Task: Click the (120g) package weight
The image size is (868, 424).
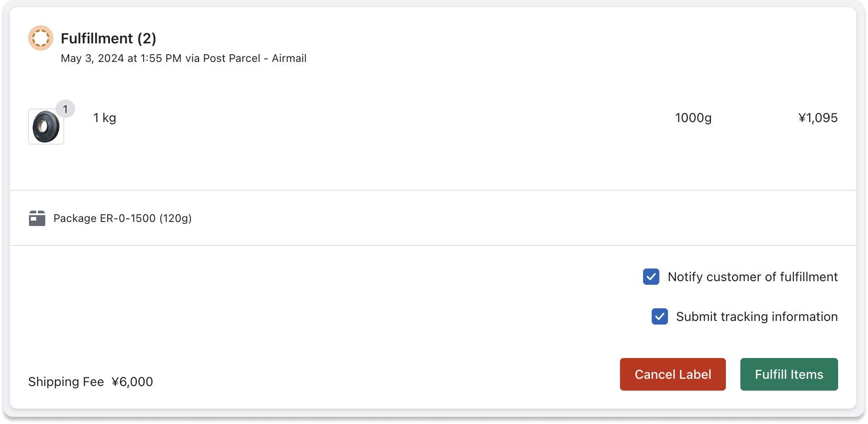Action: [x=176, y=218]
